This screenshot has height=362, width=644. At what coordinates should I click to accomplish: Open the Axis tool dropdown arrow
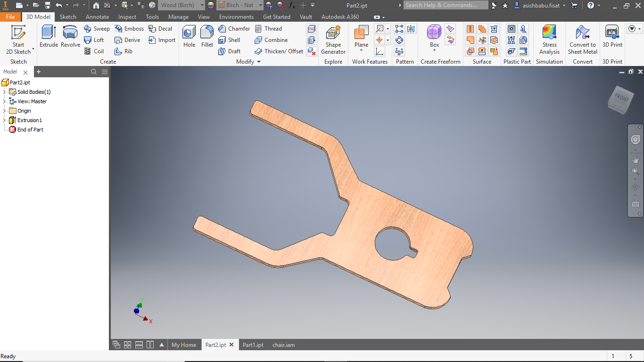pyautogui.click(x=388, y=29)
